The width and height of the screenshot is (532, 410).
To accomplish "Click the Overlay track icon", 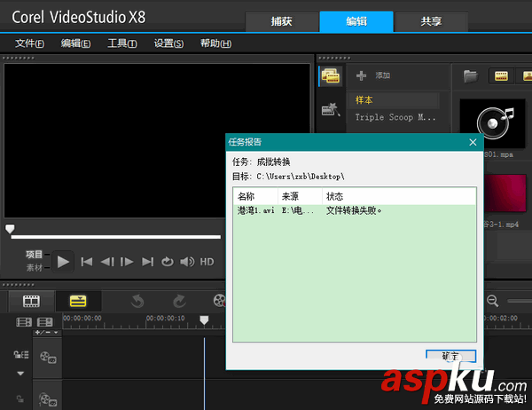I will [x=48, y=399].
